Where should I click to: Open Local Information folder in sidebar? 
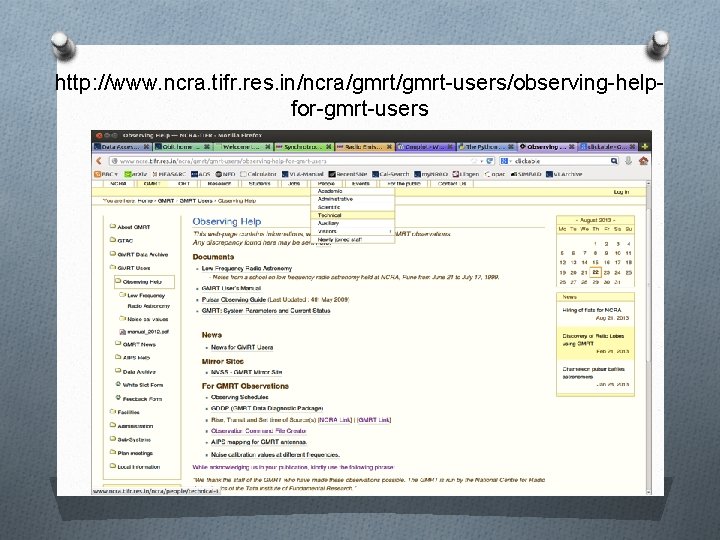(135, 467)
